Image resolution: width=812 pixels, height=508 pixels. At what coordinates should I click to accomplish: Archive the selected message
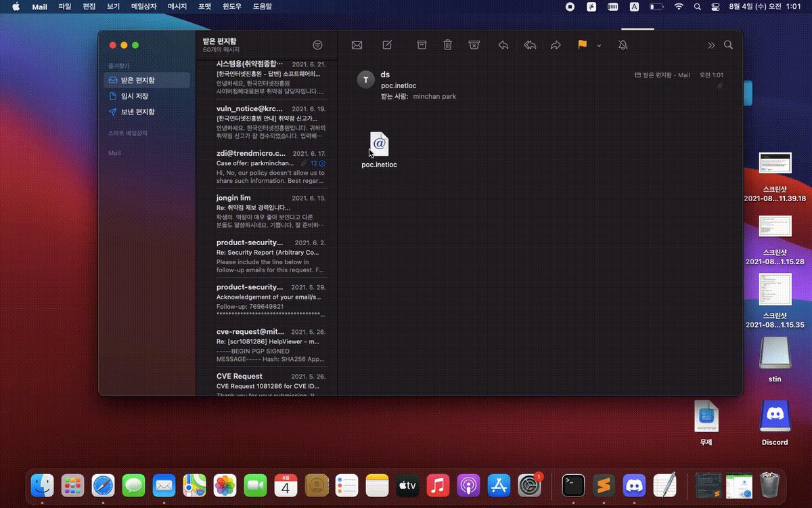coord(422,45)
